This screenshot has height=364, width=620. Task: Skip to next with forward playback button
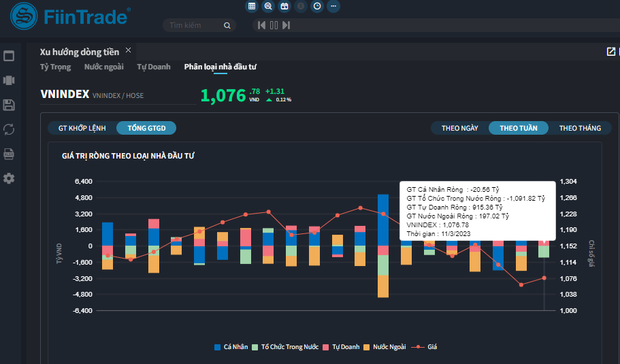coord(286,25)
